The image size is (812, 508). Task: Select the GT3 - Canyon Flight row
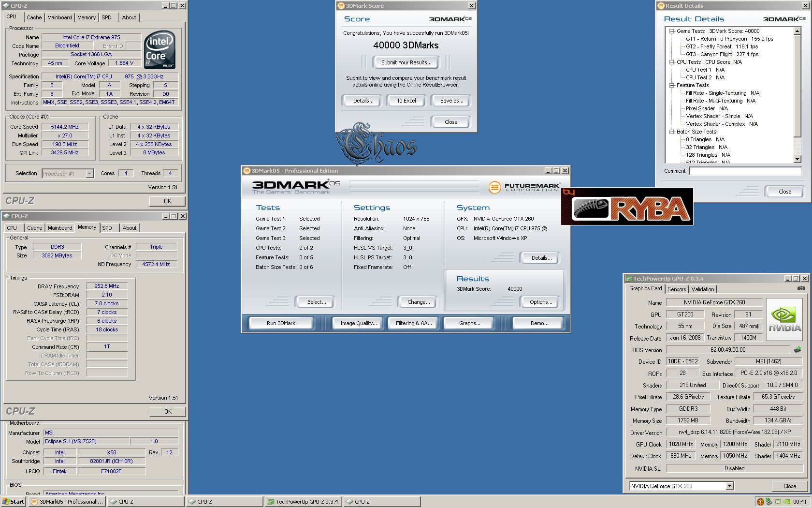tap(722, 54)
